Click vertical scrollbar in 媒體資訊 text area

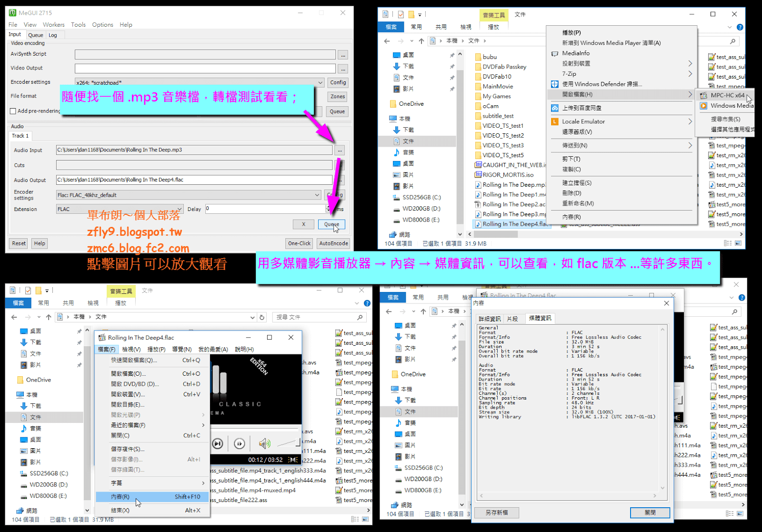point(662,408)
